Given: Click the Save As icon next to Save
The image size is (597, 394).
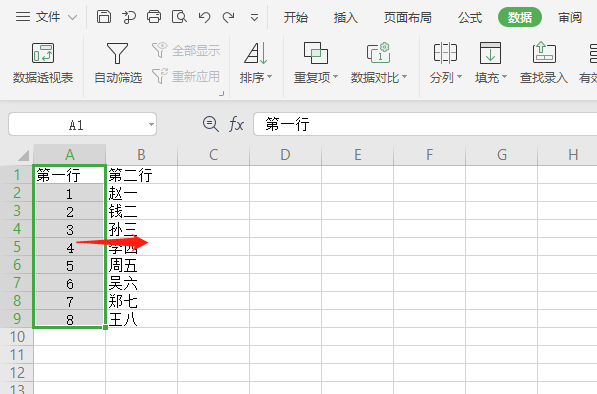Looking at the screenshot, I should coord(129,17).
